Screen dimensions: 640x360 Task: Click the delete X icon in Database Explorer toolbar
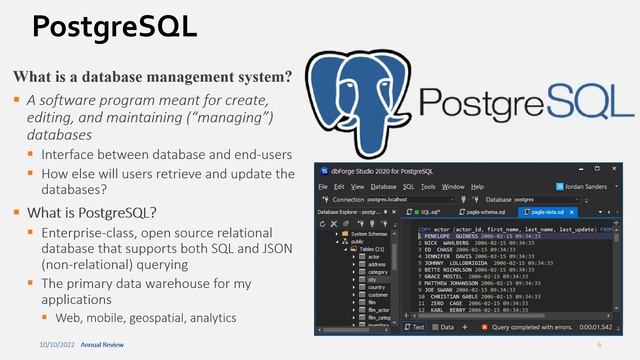(334, 224)
